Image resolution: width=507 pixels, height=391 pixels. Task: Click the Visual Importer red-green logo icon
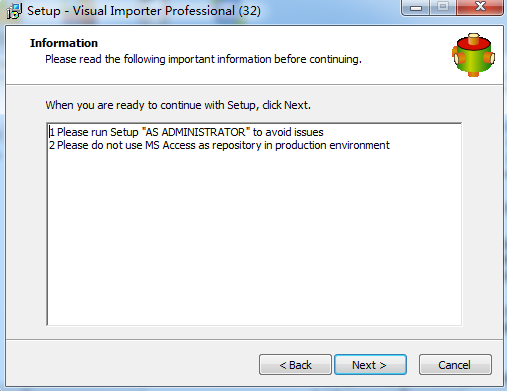pyautogui.click(x=473, y=55)
